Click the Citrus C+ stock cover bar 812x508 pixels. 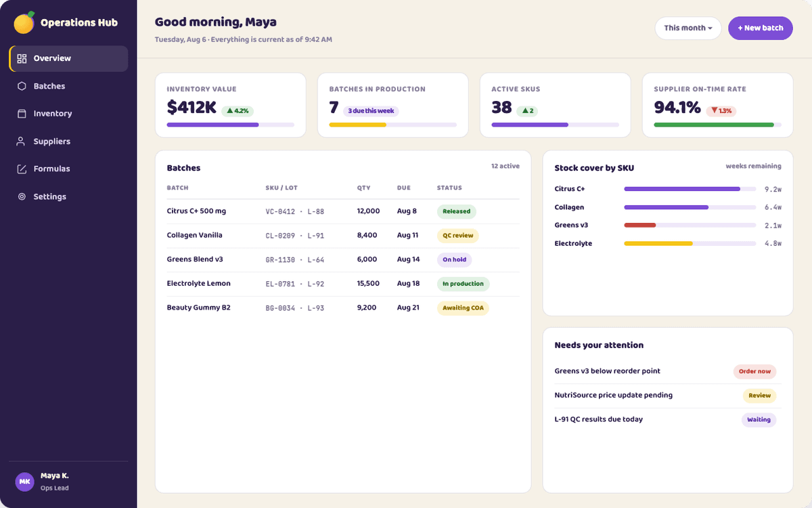coord(690,189)
